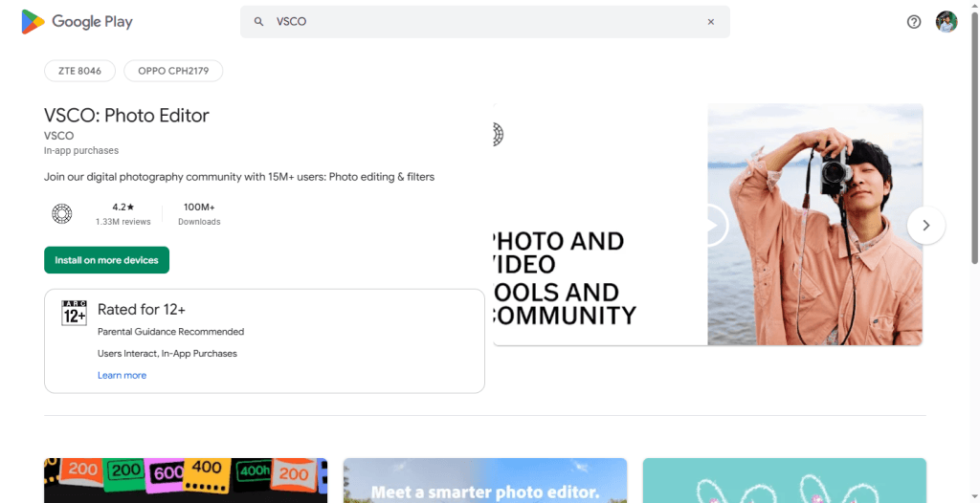Open the Google Play home logo

click(77, 22)
